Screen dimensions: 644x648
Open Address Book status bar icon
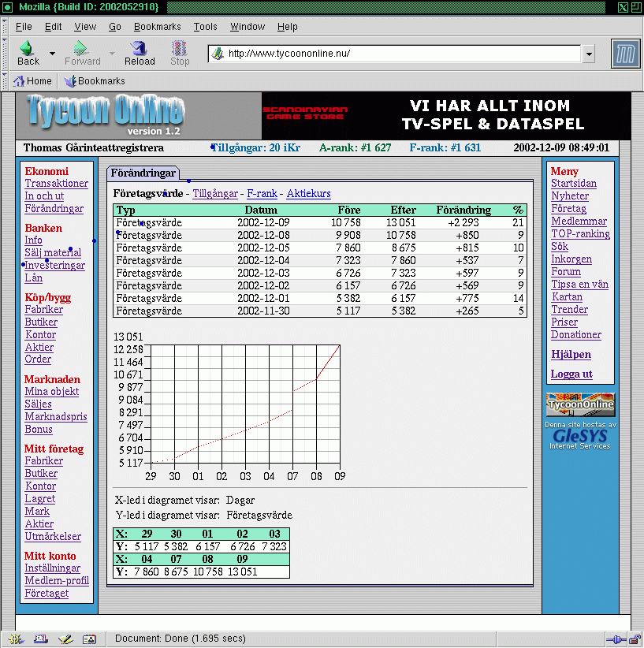(89, 639)
